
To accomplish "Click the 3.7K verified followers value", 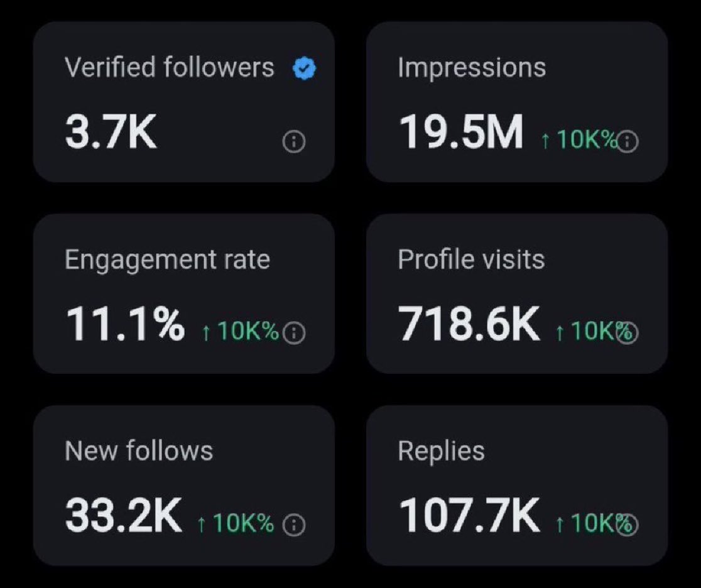I will tap(111, 131).
